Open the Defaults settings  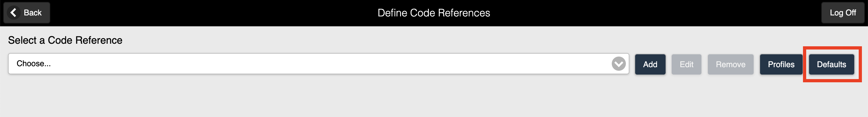831,64
